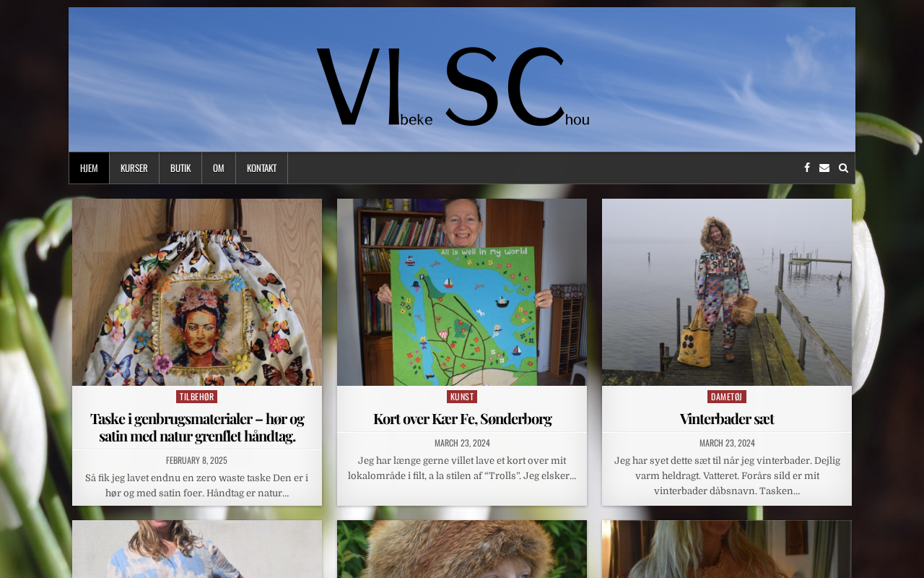Open search with magnifier icon
Viewport: 924px width, 578px height.
[843, 168]
